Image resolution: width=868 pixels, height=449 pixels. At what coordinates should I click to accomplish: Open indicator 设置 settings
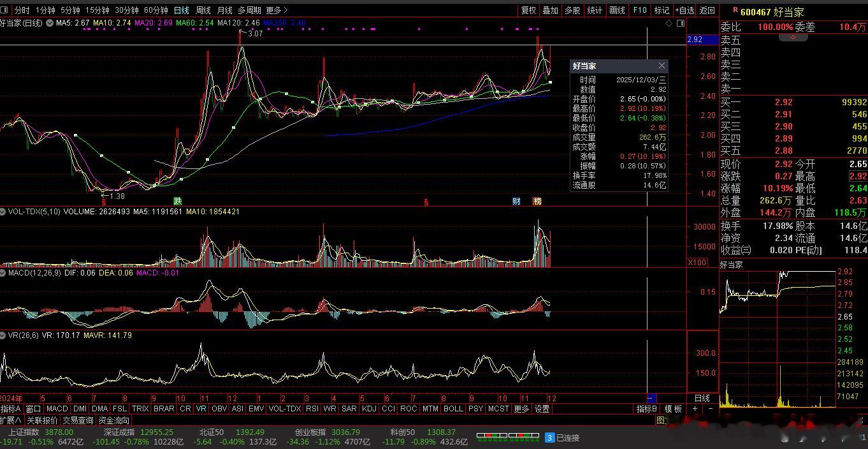(542, 409)
